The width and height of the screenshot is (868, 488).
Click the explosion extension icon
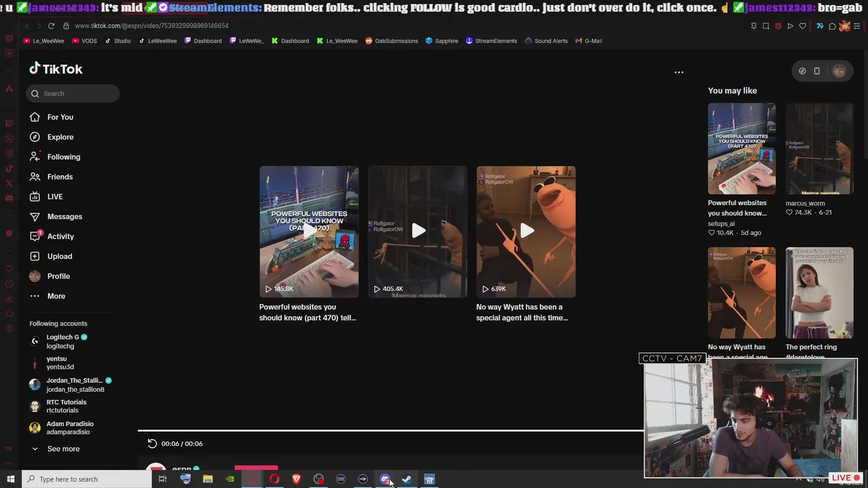pyautogui.click(x=844, y=26)
